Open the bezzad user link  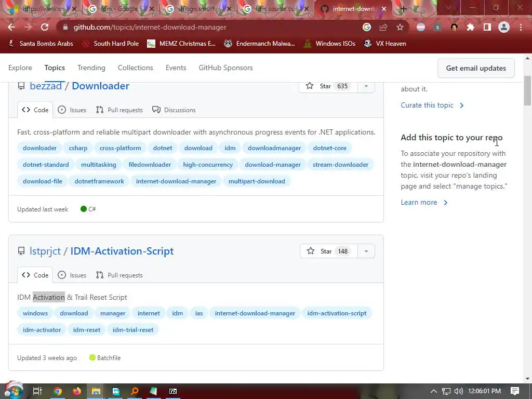click(x=46, y=86)
